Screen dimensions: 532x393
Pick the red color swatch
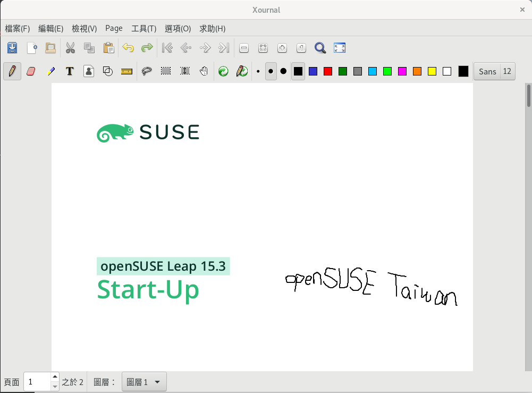[328, 71]
